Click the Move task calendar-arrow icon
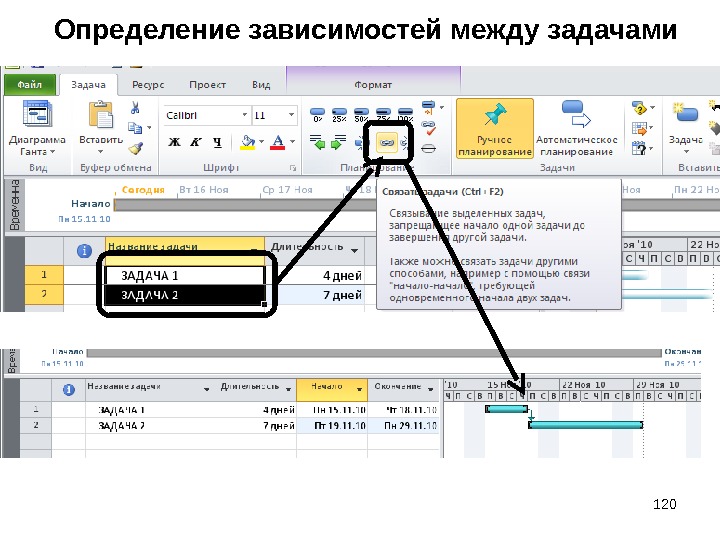This screenshot has height=540, width=720. pyautogui.click(x=639, y=128)
